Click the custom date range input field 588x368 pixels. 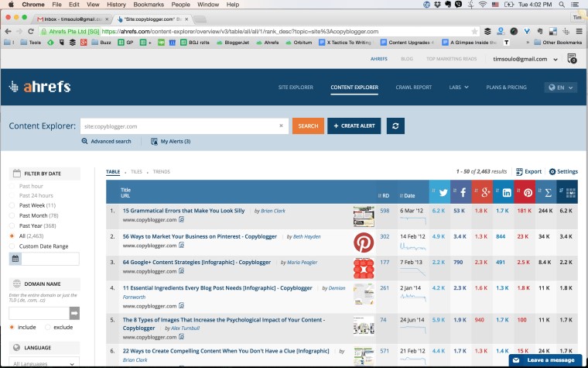[x=50, y=259]
